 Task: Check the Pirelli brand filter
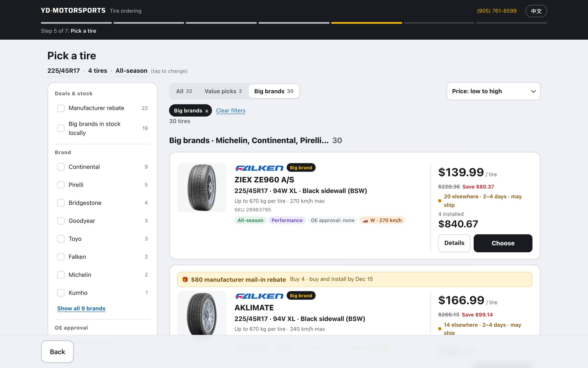coord(61,185)
